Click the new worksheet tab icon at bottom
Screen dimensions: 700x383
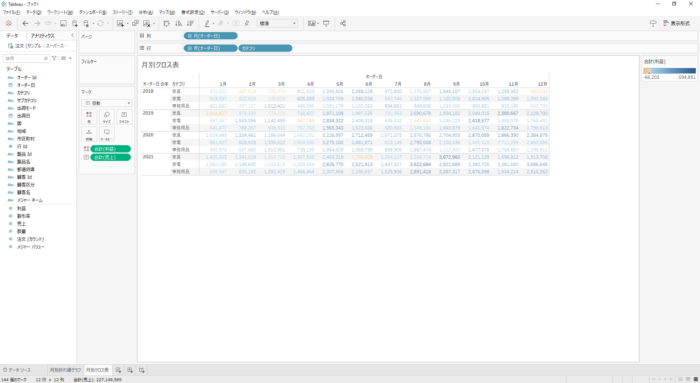[118, 370]
